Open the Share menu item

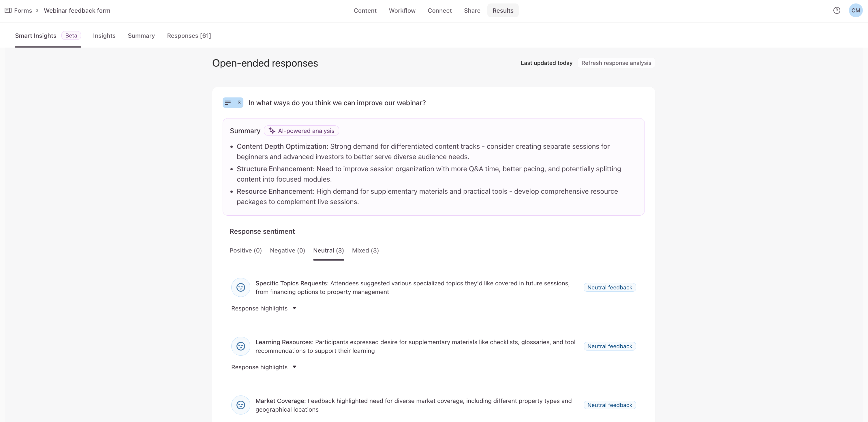[472, 10]
